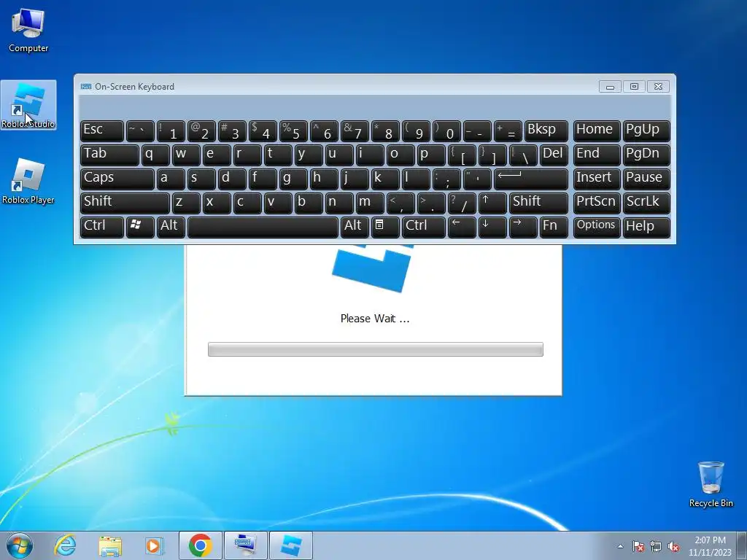Screen dimensions: 747x560
Task: Open Windows Media Player from taskbar
Action: click(155, 545)
